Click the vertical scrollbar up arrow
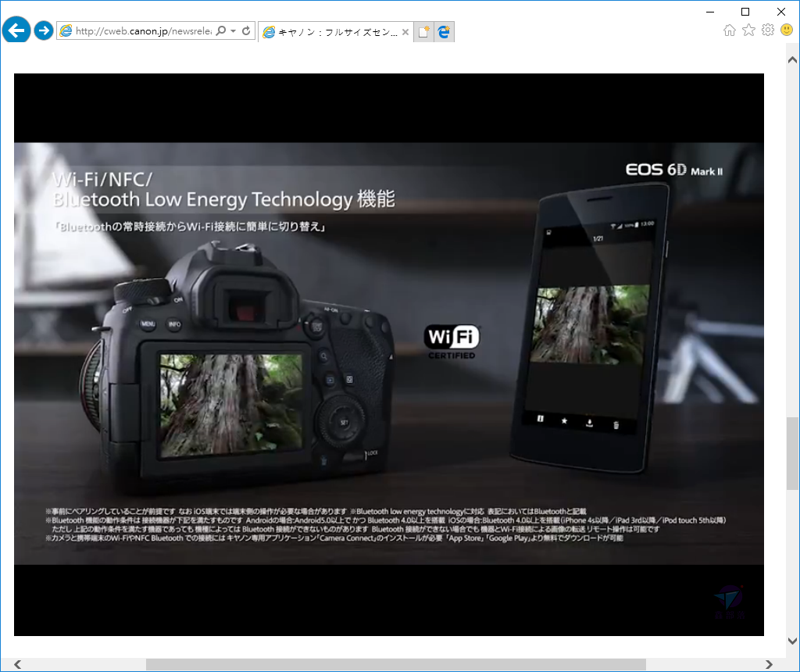800x672 pixels. coord(792,59)
